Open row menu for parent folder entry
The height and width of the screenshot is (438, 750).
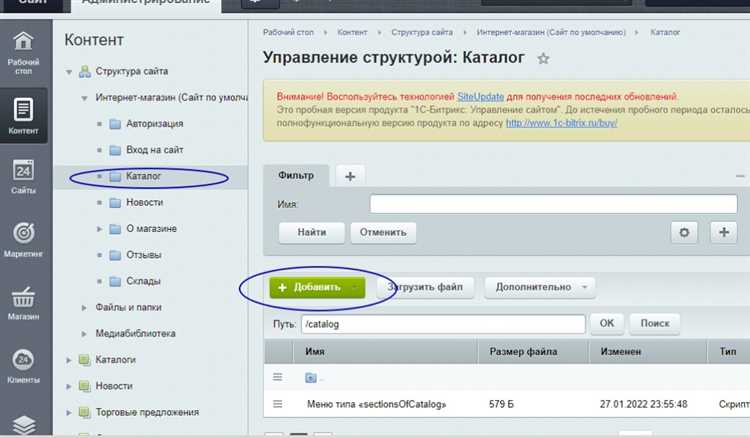point(277,377)
